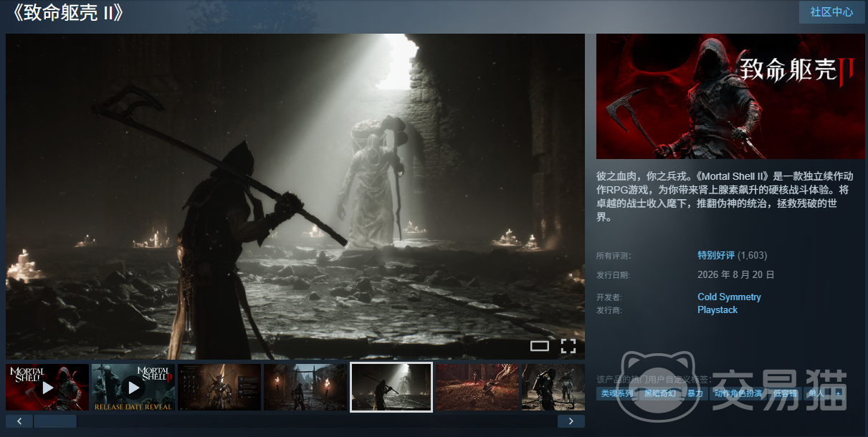Image resolution: width=868 pixels, height=437 pixels.
Task: Click the 动作角色扮演 tag
Action: pyautogui.click(x=738, y=394)
